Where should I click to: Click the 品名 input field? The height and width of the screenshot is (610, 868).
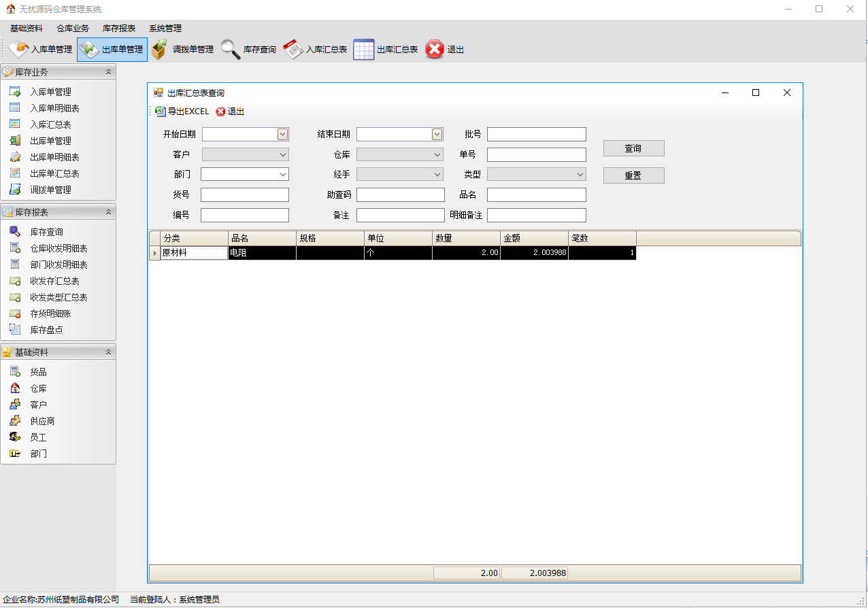click(x=537, y=195)
